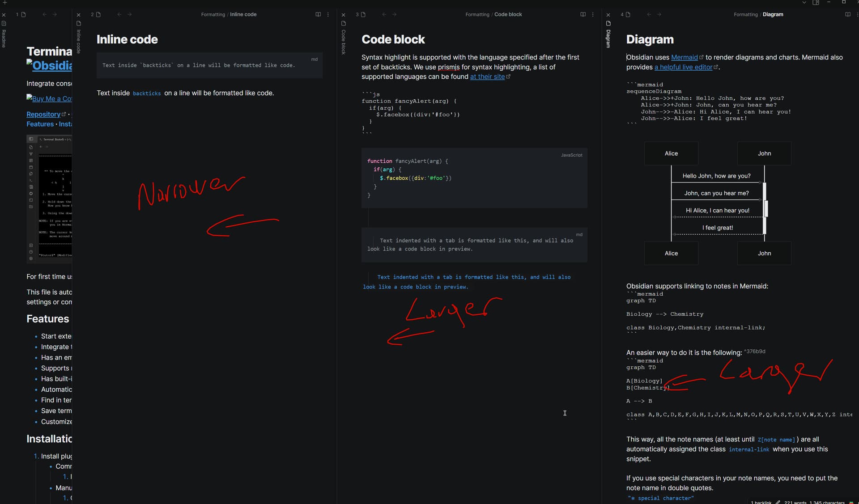Viewport: 859px width, 504px height.
Task: Click 'Z[note name]' inline code text
Action: coord(776,440)
